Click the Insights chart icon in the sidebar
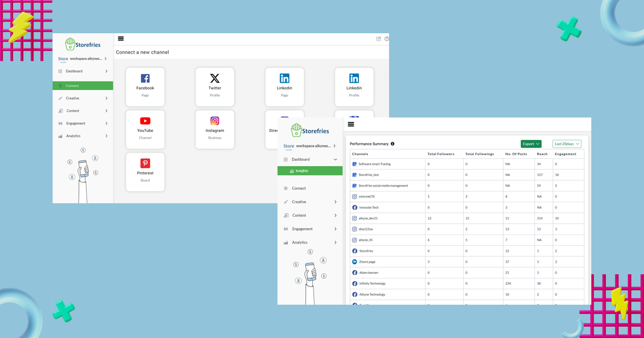Viewport: 644px width, 338px height. 291,171
